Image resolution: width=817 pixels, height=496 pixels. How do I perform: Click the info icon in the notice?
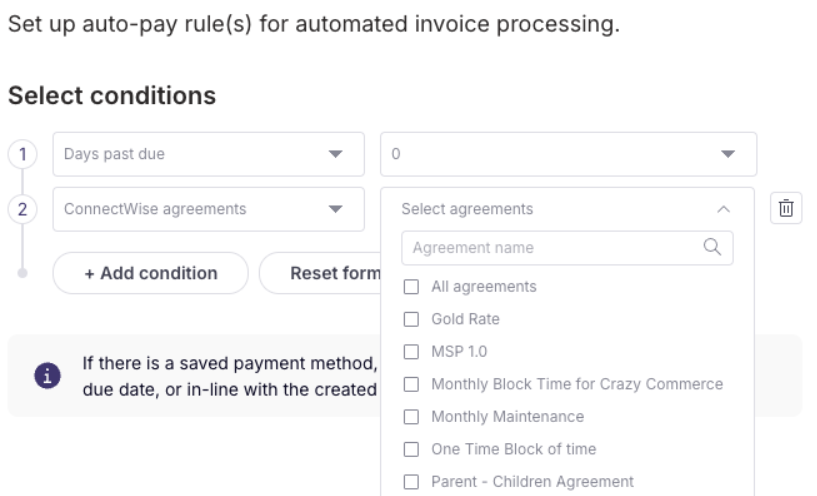pyautogui.click(x=45, y=374)
